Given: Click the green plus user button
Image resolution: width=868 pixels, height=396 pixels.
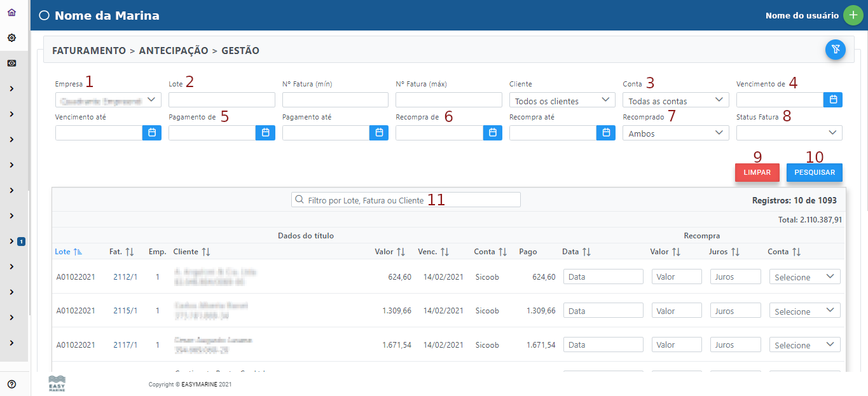Looking at the screenshot, I should (853, 15).
